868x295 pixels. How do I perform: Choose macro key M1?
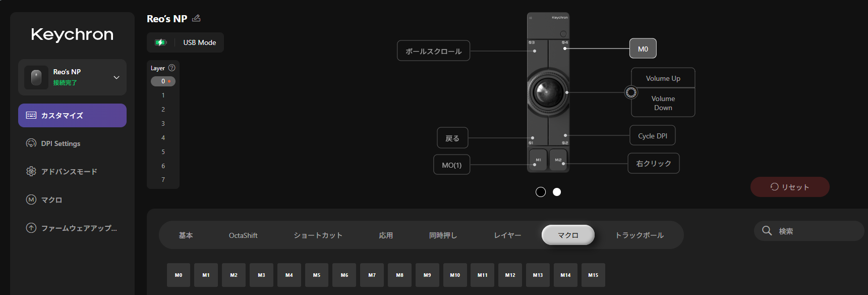[206, 275]
